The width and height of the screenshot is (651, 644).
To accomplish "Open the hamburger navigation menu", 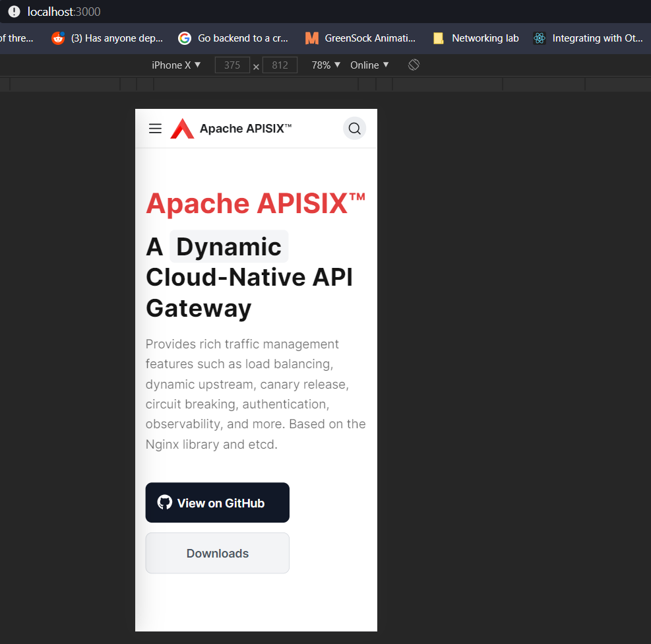I will click(155, 128).
